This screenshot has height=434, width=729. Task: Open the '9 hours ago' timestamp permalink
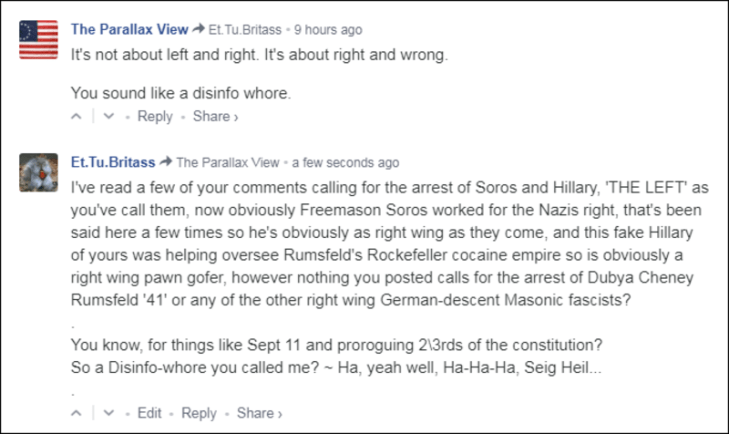(x=329, y=30)
